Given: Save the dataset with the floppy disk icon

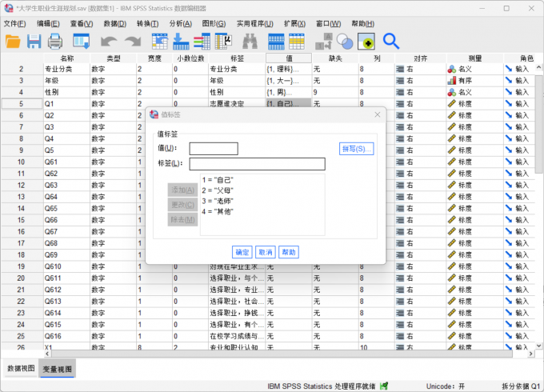Looking at the screenshot, I should [x=34, y=41].
